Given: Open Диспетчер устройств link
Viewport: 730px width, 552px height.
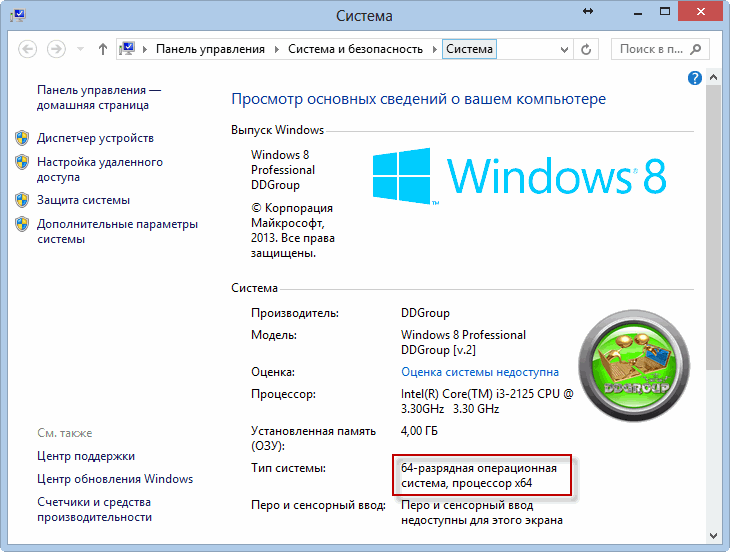Looking at the screenshot, I should pyautogui.click(x=95, y=138).
